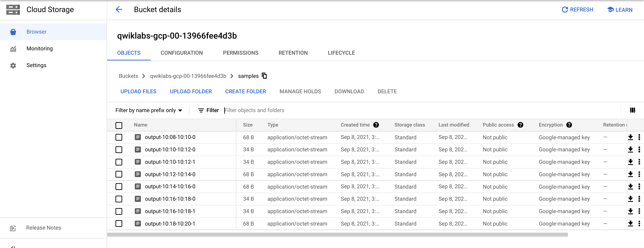Toggle the select-all header checkbox

click(119, 125)
